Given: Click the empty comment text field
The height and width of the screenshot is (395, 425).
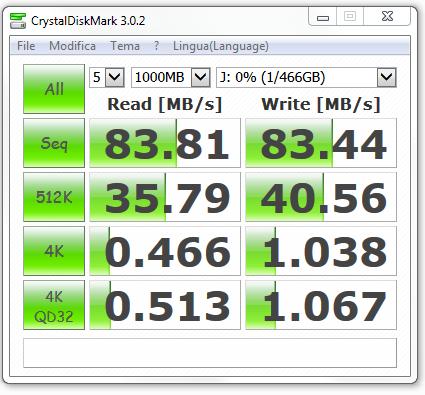Looking at the screenshot, I should (x=210, y=353).
